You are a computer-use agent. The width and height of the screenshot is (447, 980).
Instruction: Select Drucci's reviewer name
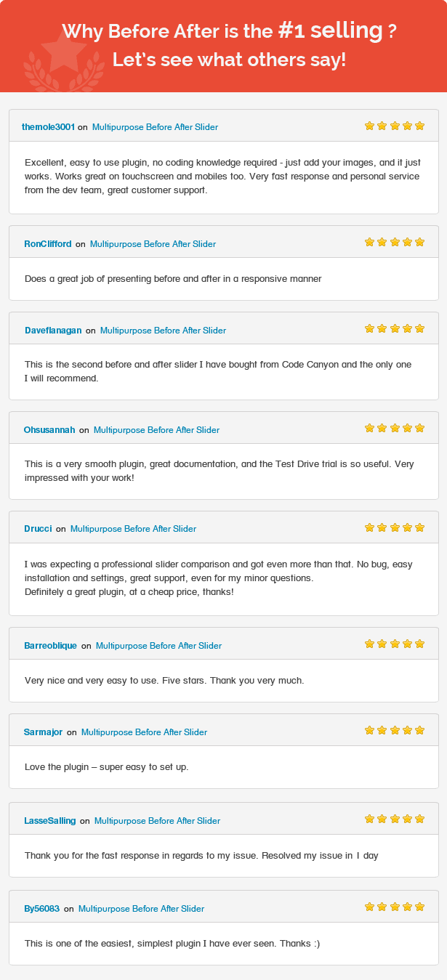point(38,529)
